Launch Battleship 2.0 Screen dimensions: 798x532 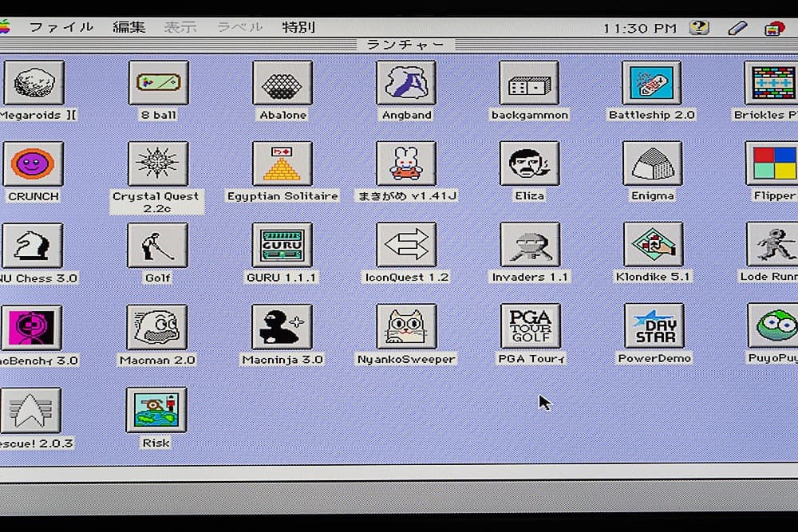(x=653, y=84)
